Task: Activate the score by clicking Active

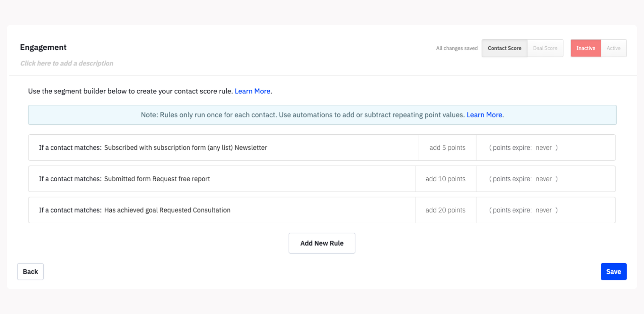Action: click(x=613, y=48)
